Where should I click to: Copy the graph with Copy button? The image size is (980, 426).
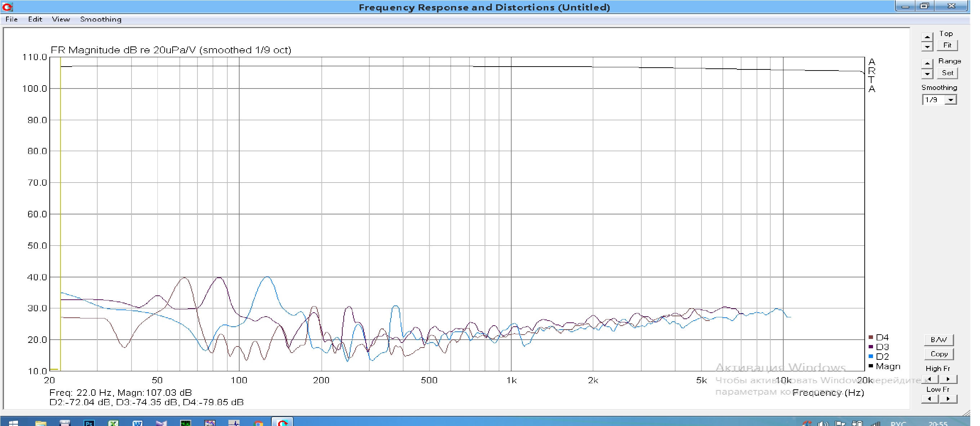[x=939, y=354]
